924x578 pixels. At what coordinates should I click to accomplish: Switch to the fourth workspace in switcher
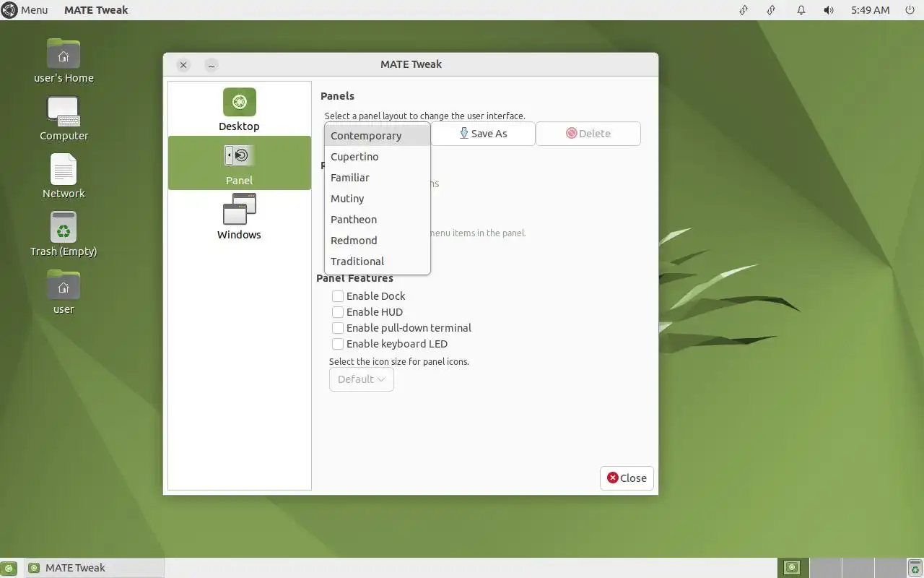point(890,568)
